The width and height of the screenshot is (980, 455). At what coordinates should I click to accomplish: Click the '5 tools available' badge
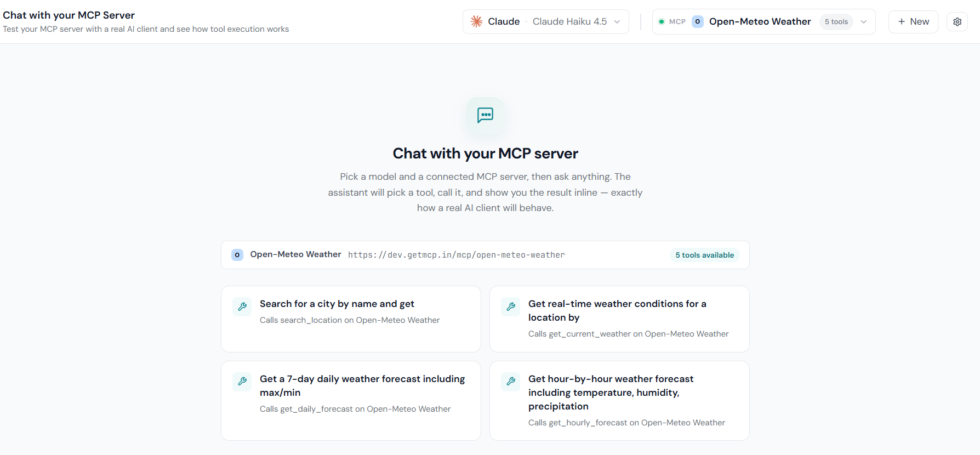click(x=704, y=255)
